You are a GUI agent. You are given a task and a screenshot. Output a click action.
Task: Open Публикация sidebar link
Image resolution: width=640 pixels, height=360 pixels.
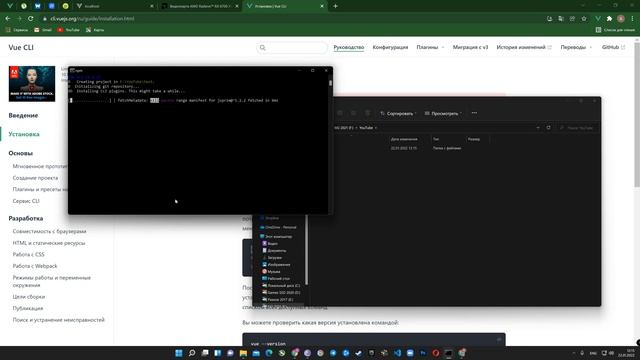(28, 308)
